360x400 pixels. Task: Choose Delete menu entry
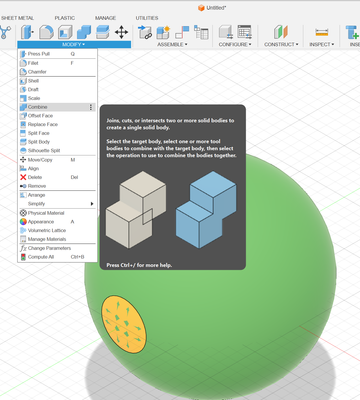[57, 177]
